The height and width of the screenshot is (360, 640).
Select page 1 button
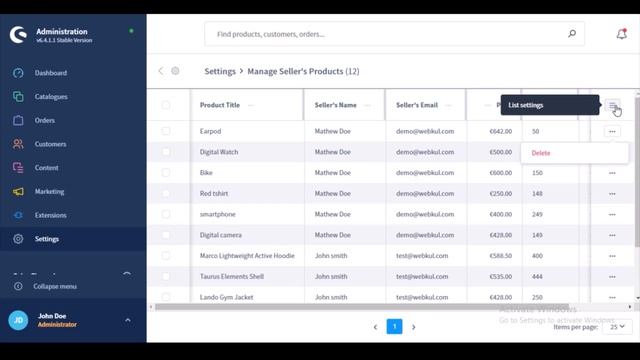[394, 327]
